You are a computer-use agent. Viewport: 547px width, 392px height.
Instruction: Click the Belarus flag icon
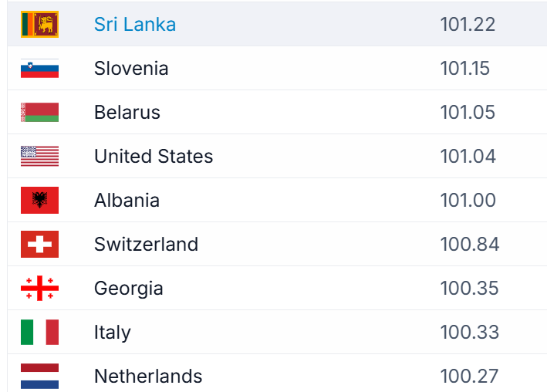[x=39, y=113]
